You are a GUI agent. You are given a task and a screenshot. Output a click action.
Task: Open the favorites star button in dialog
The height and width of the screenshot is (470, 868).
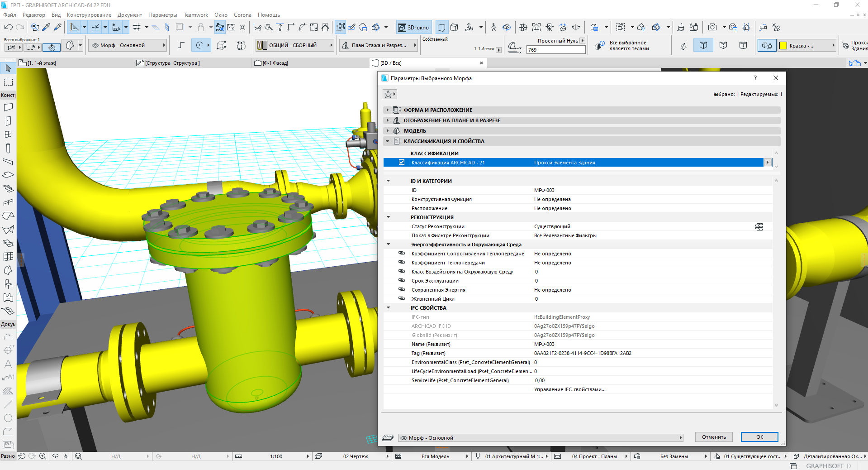click(389, 94)
